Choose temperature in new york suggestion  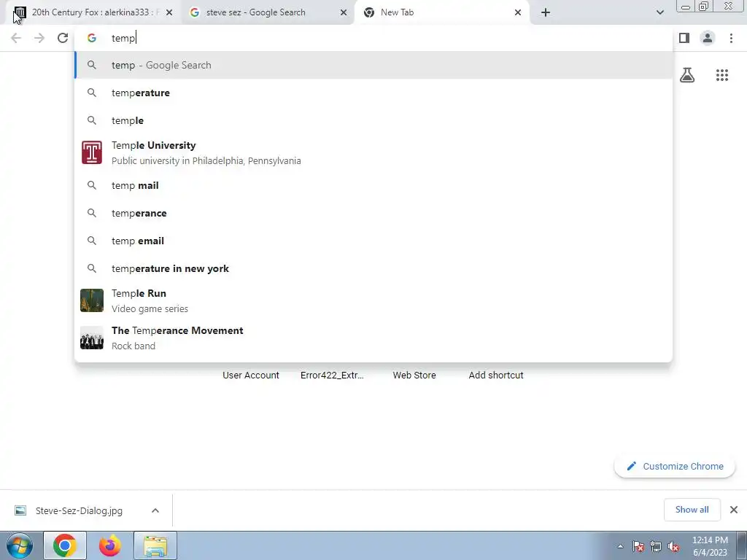pos(373,268)
